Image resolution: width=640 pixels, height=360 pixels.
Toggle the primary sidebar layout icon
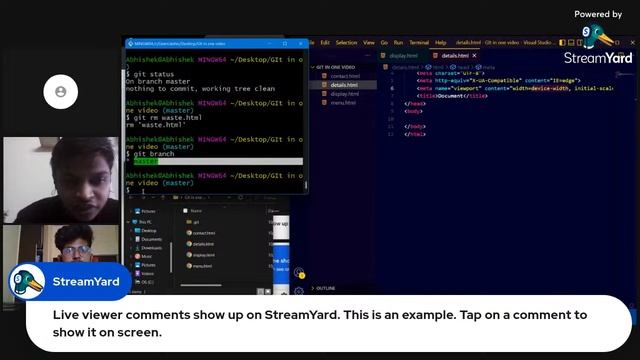coord(562,42)
